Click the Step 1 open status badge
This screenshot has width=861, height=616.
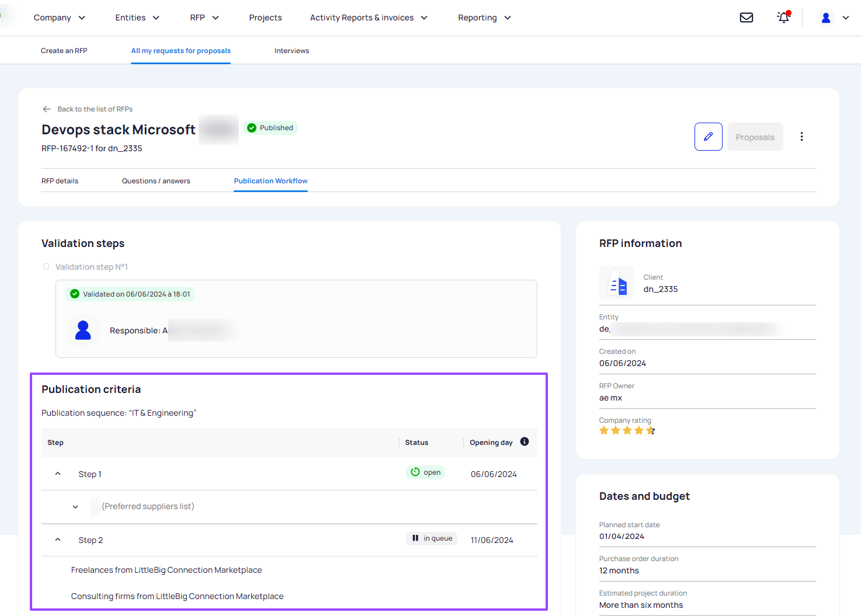click(x=425, y=472)
